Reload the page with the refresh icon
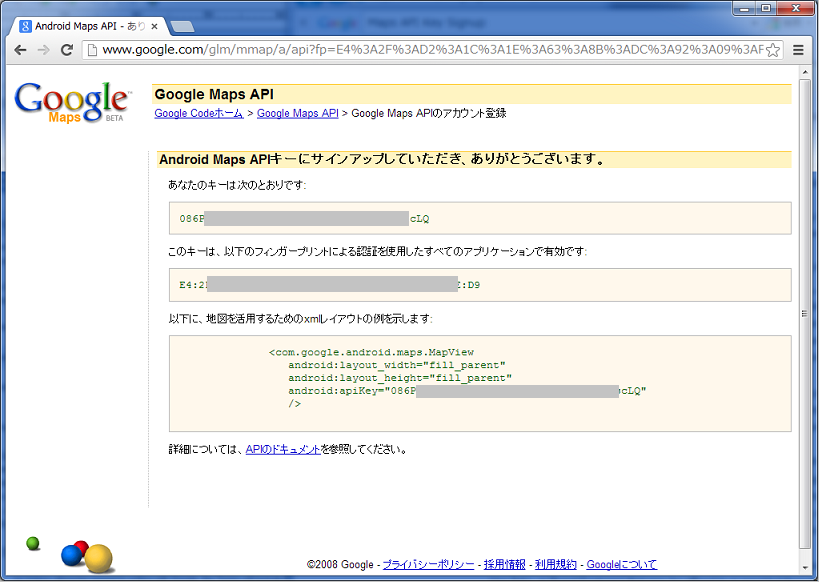This screenshot has width=819, height=582. [66, 50]
